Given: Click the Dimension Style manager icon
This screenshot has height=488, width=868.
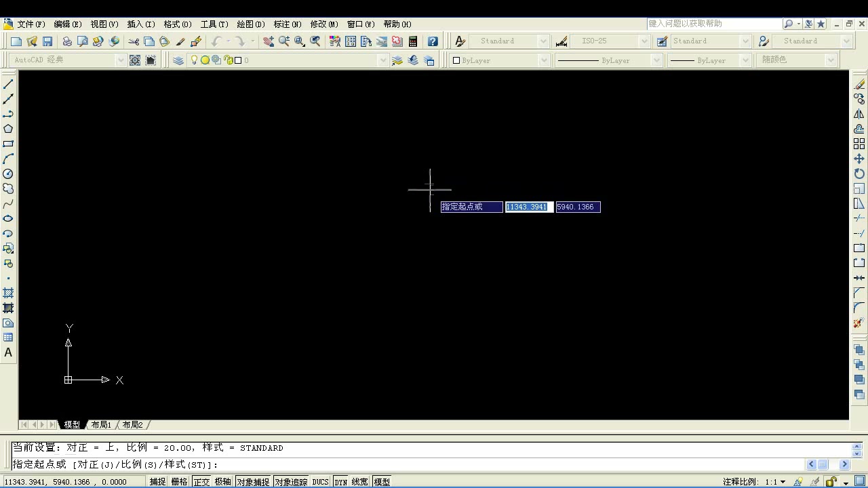Looking at the screenshot, I should (561, 41).
